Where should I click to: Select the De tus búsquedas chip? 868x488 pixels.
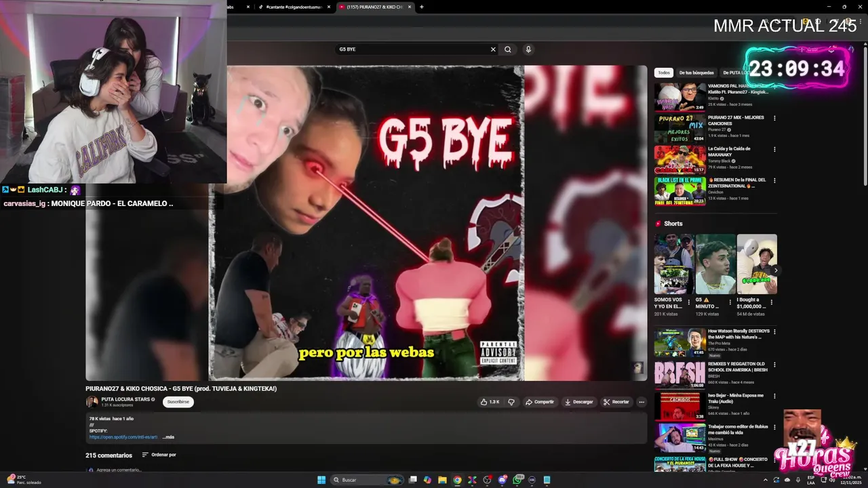[696, 73]
